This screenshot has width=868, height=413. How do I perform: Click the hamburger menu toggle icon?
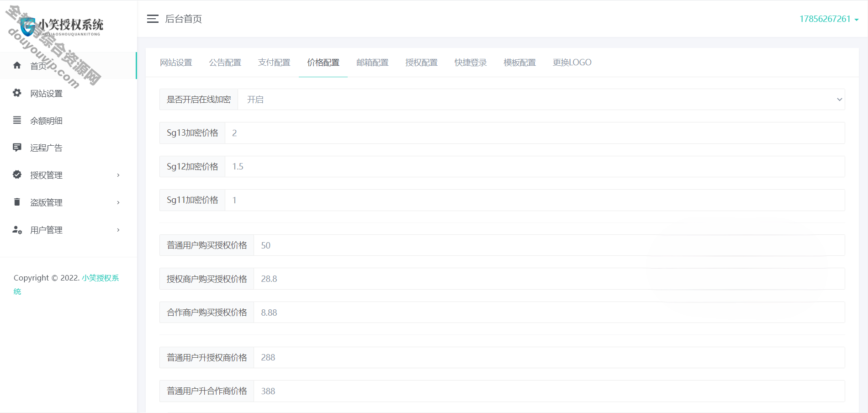[153, 19]
